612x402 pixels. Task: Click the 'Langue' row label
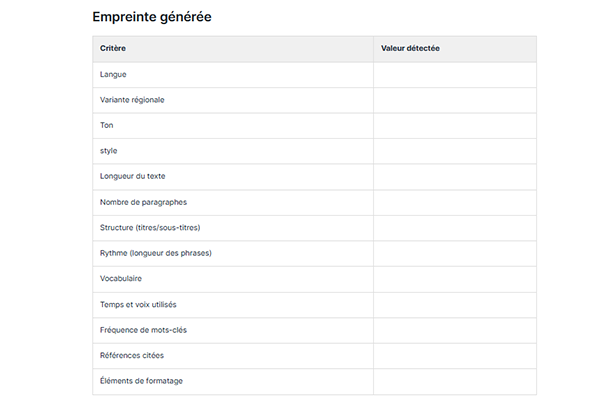click(113, 74)
